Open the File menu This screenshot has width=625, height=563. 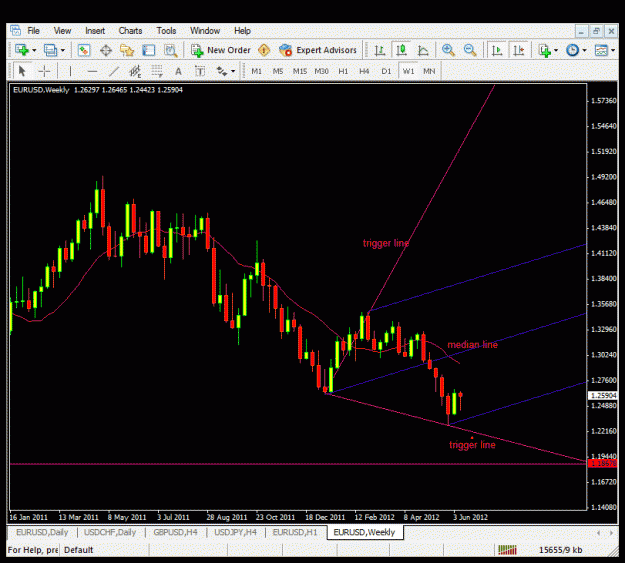click(33, 31)
